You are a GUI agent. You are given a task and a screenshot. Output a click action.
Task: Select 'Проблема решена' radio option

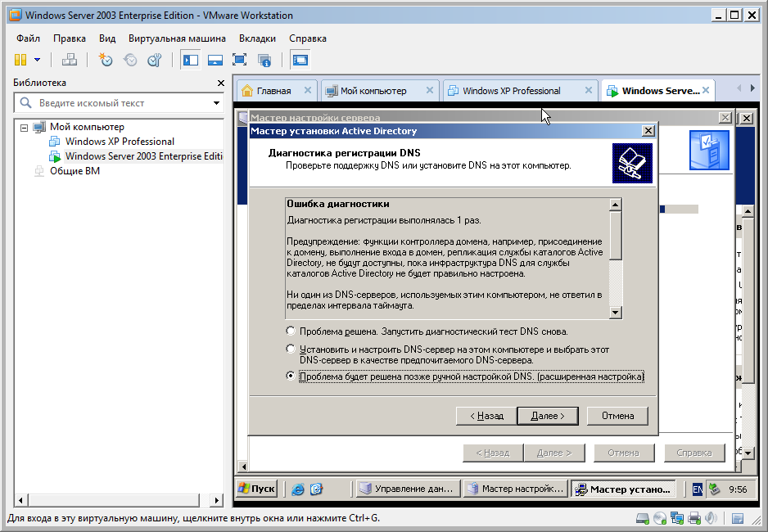[x=291, y=331]
